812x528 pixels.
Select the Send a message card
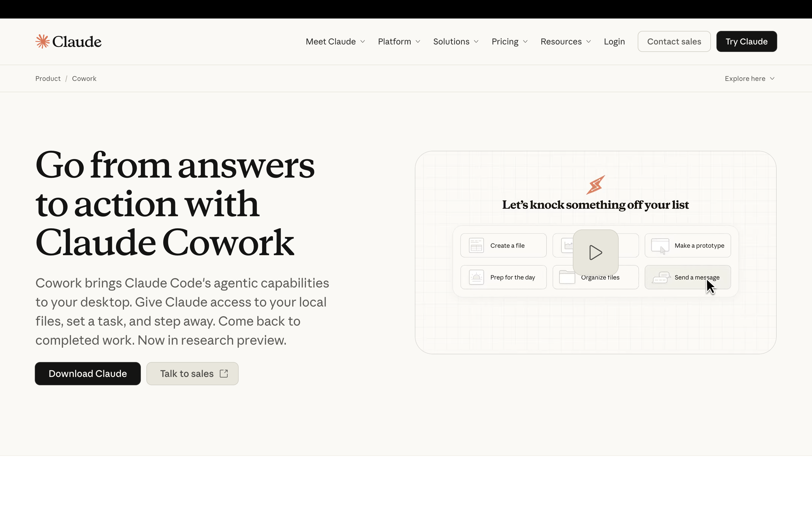[687, 277]
